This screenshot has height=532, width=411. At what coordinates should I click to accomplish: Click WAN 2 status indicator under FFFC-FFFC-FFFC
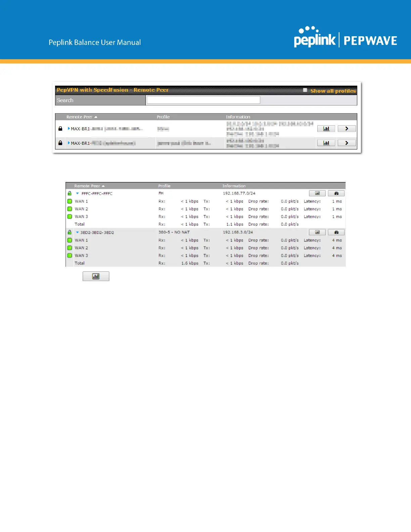click(70, 209)
